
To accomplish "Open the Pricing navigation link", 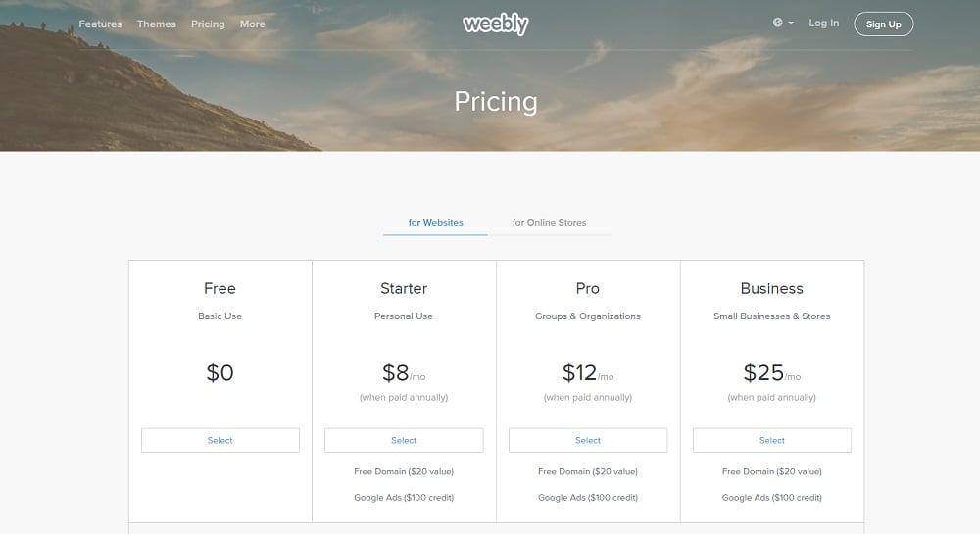I will coord(208,24).
